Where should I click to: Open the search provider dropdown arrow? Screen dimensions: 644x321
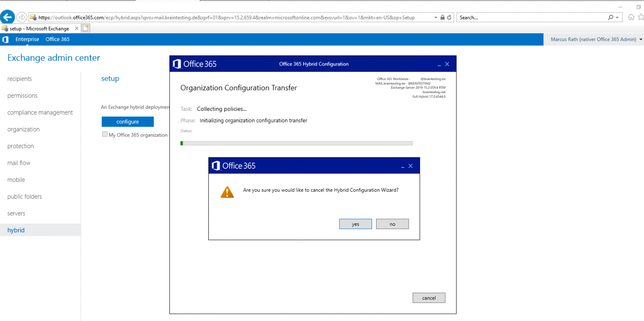pos(616,17)
